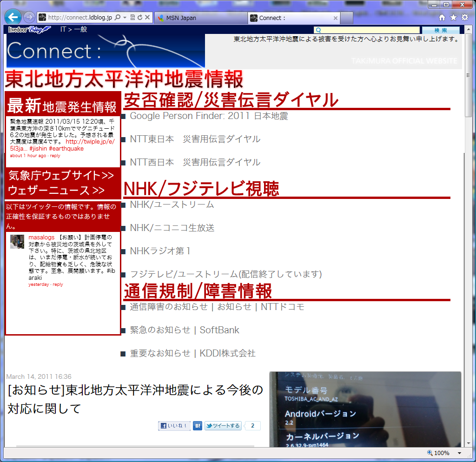The height and width of the screenshot is (462, 476).
Task: Click the zoom magnifier icon in status bar
Action: pyautogui.click(x=430, y=453)
